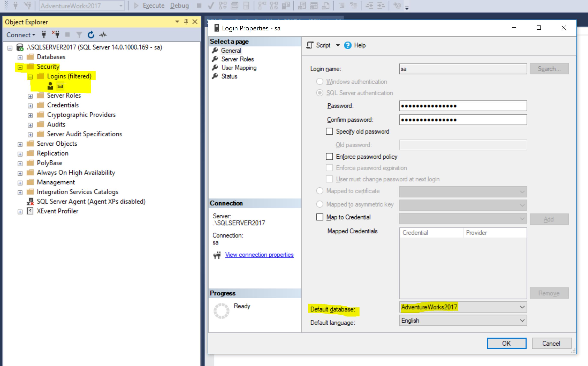Click the Script icon in the dialog toolbar

click(310, 45)
